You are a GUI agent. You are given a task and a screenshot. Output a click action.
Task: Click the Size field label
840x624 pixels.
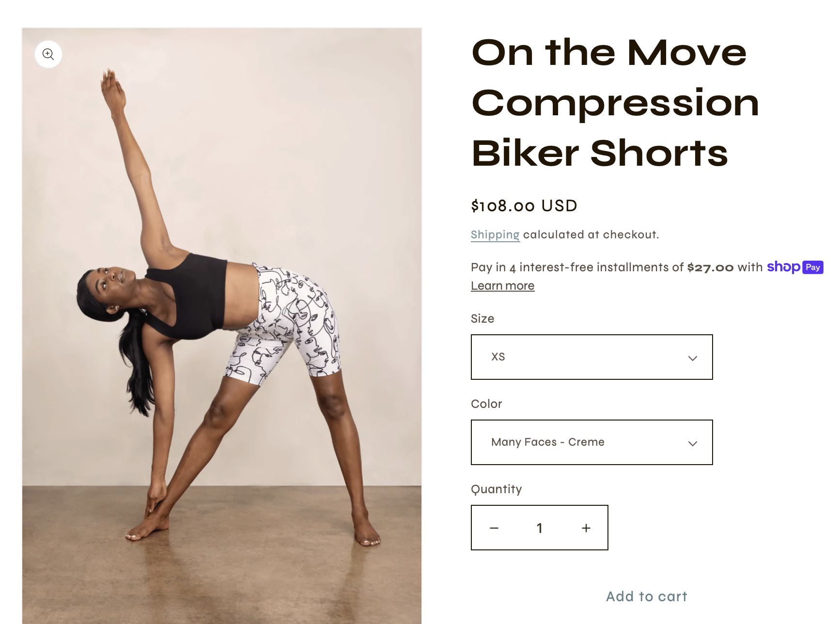click(482, 319)
